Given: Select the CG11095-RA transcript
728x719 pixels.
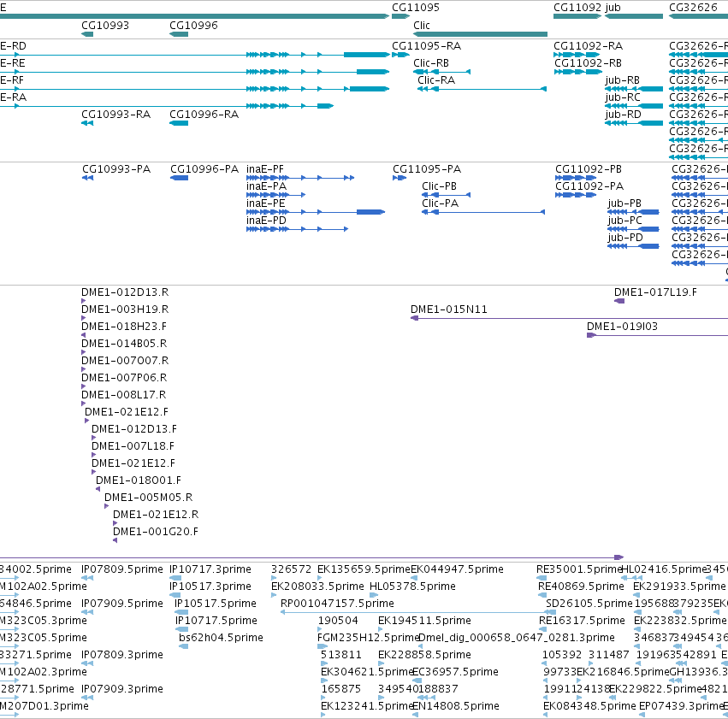Looking at the screenshot, I should coord(400,55).
